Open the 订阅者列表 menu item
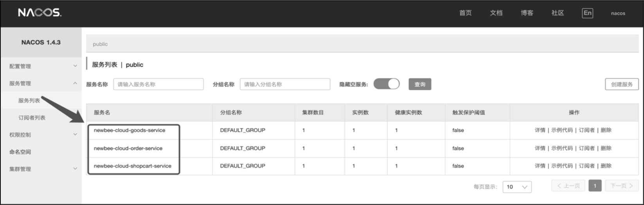 point(32,118)
